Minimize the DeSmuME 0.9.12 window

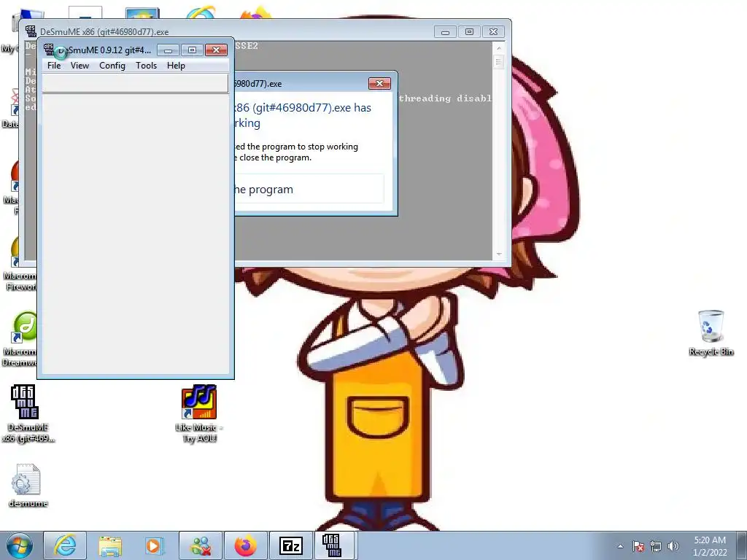[x=168, y=50]
